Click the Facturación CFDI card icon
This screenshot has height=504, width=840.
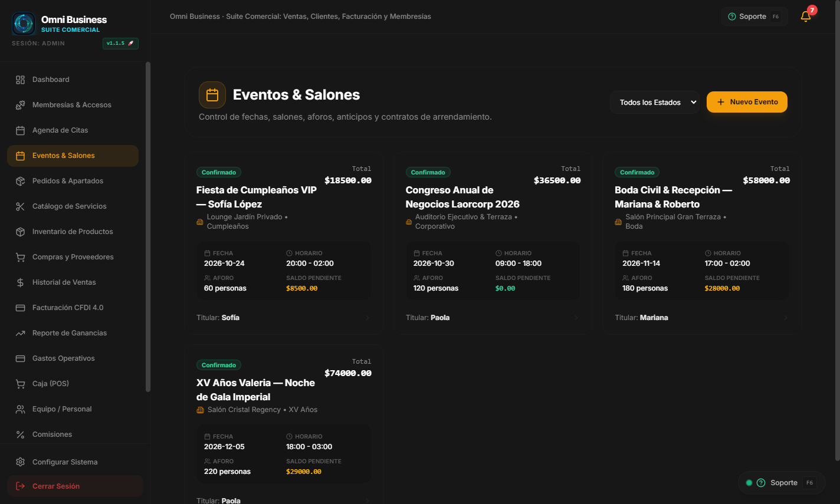[20, 308]
